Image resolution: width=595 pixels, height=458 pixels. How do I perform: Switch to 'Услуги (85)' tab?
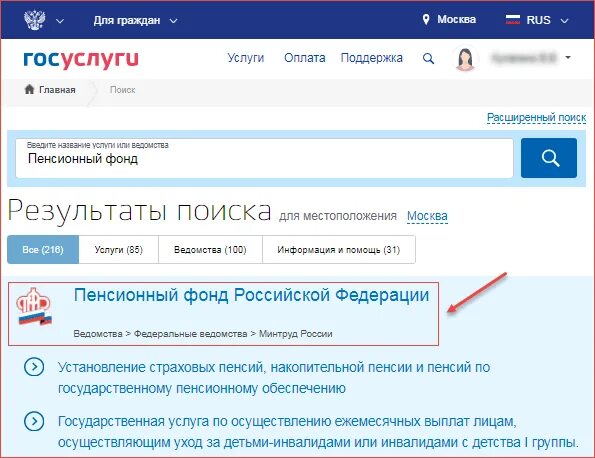(x=118, y=250)
